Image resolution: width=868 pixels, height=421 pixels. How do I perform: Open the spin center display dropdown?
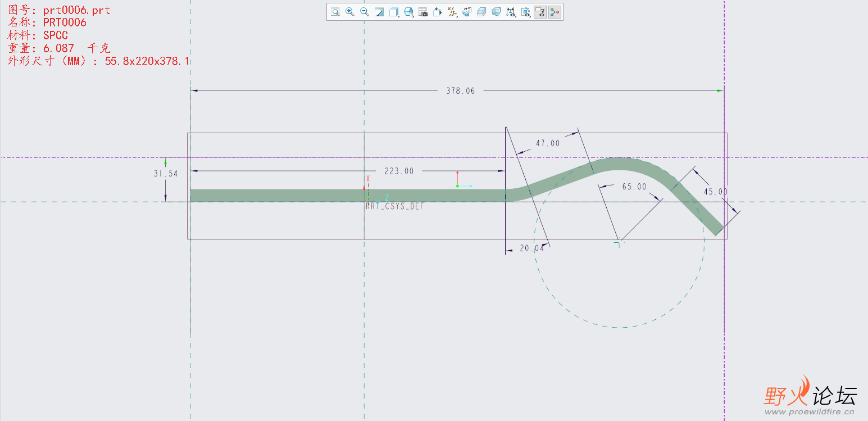(525, 12)
